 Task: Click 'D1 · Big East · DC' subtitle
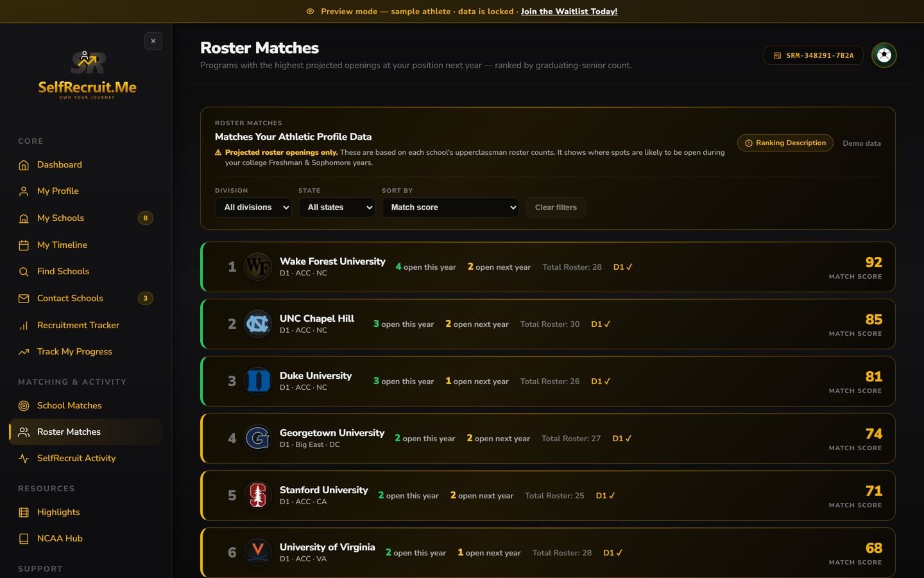point(310,444)
